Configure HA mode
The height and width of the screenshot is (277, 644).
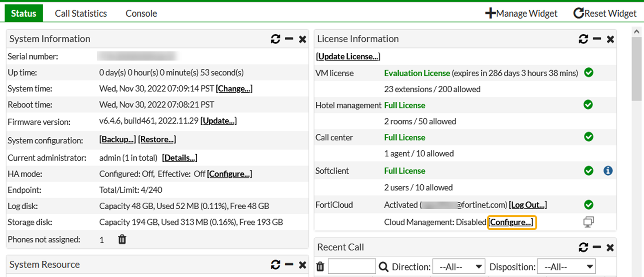[x=229, y=174]
